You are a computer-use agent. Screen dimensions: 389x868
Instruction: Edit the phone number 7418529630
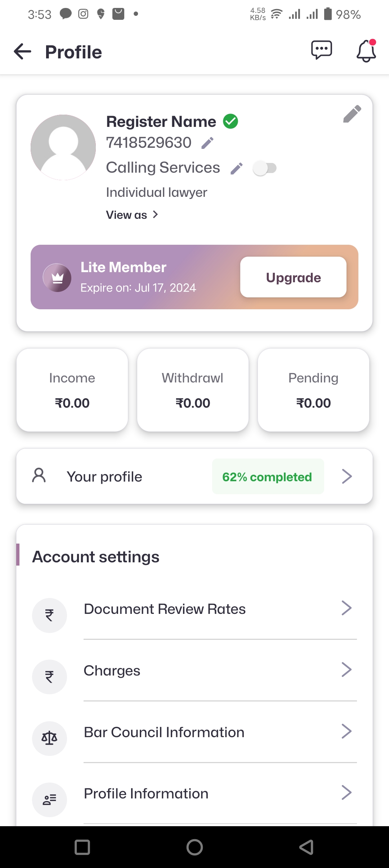click(207, 143)
